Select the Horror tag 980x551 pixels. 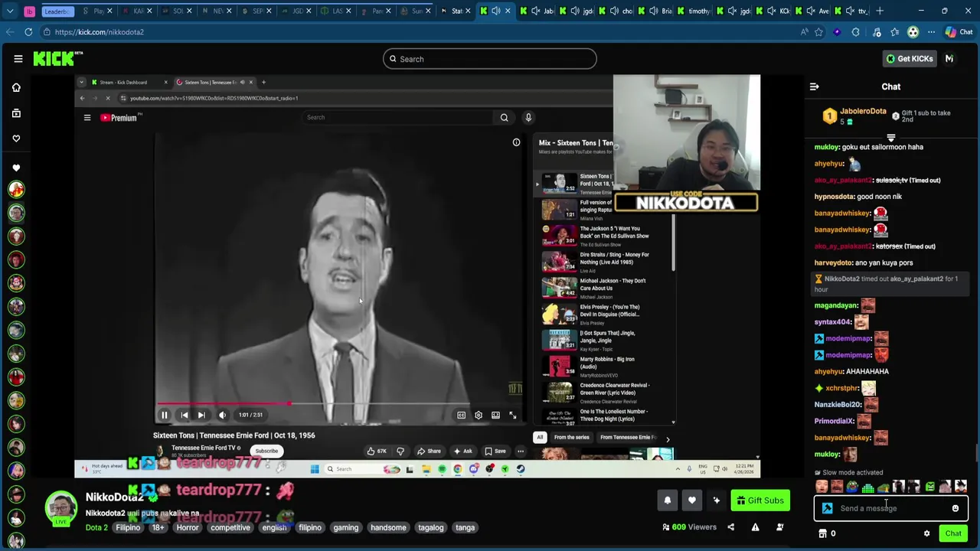pyautogui.click(x=188, y=527)
